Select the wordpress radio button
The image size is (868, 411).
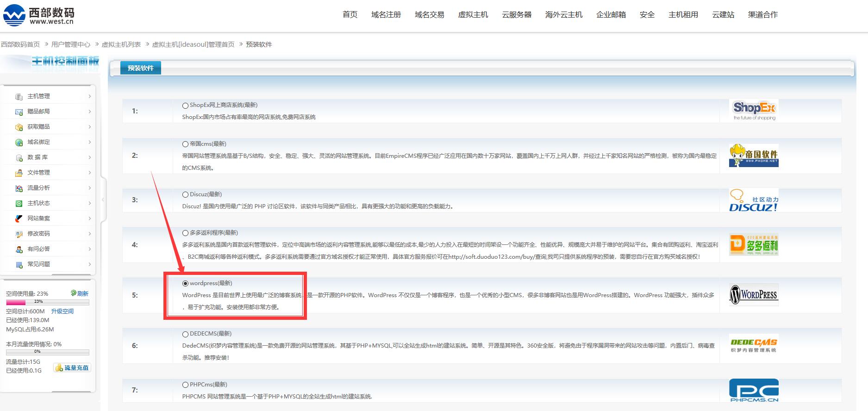(x=185, y=284)
